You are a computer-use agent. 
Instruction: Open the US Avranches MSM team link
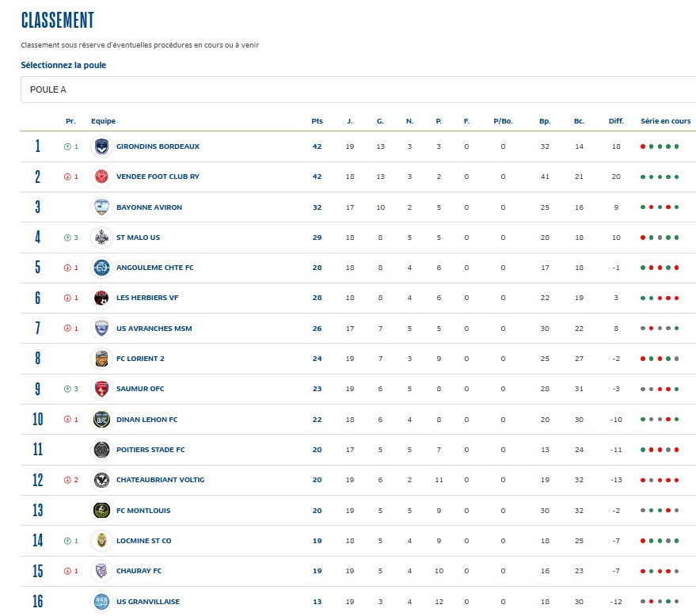(x=154, y=329)
